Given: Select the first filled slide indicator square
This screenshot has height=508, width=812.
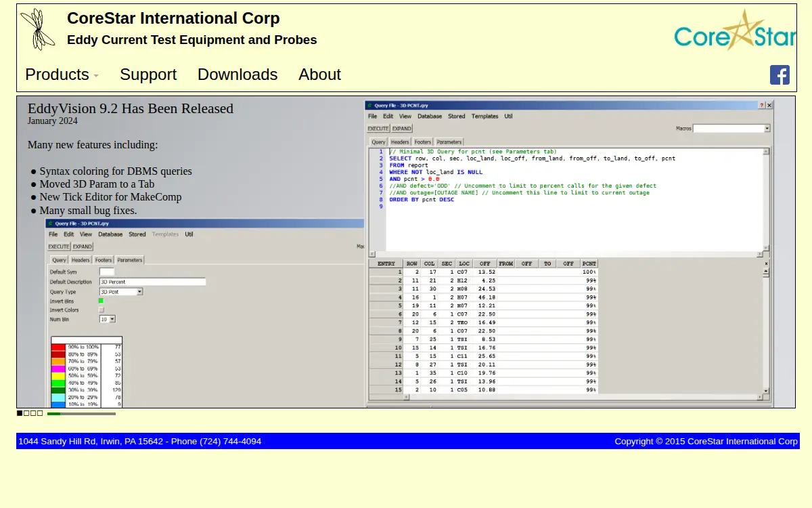Looking at the screenshot, I should 20,413.
